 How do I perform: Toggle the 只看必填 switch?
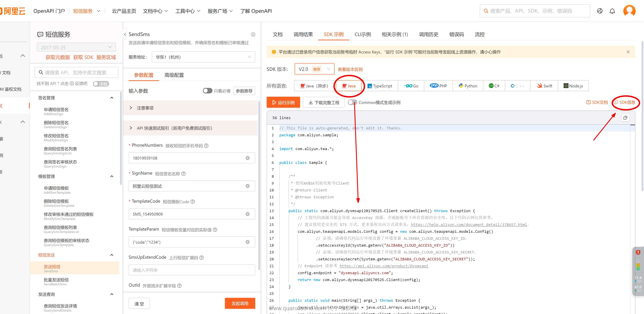(207, 91)
